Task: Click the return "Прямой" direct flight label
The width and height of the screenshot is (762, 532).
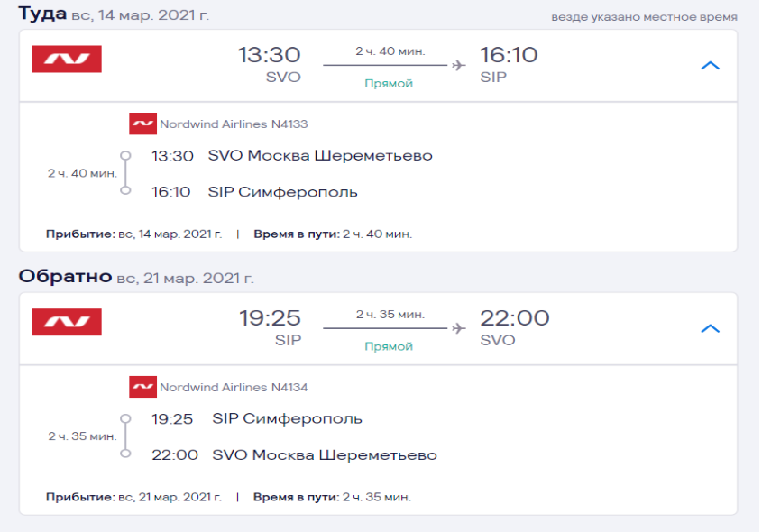Action: pos(389,346)
